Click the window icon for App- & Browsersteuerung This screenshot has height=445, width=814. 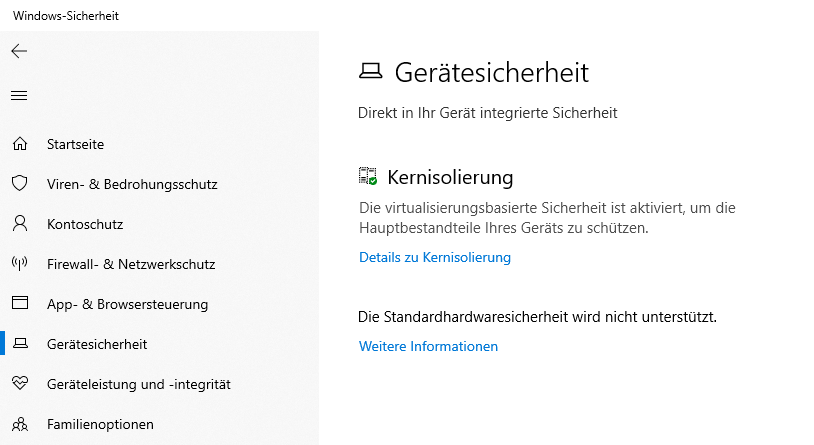click(x=19, y=303)
